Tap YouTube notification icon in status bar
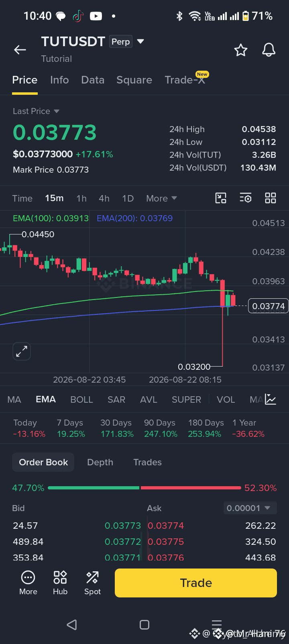Screen dimensions: 289x644 click(x=96, y=16)
